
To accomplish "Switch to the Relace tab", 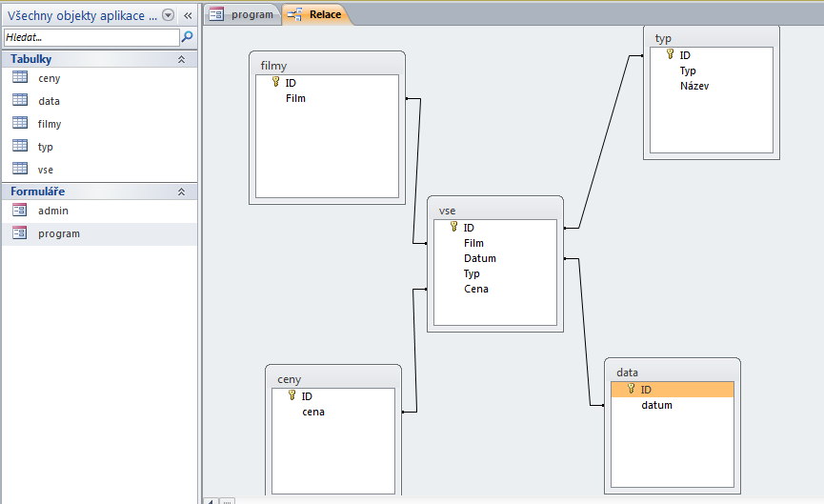I will (315, 14).
